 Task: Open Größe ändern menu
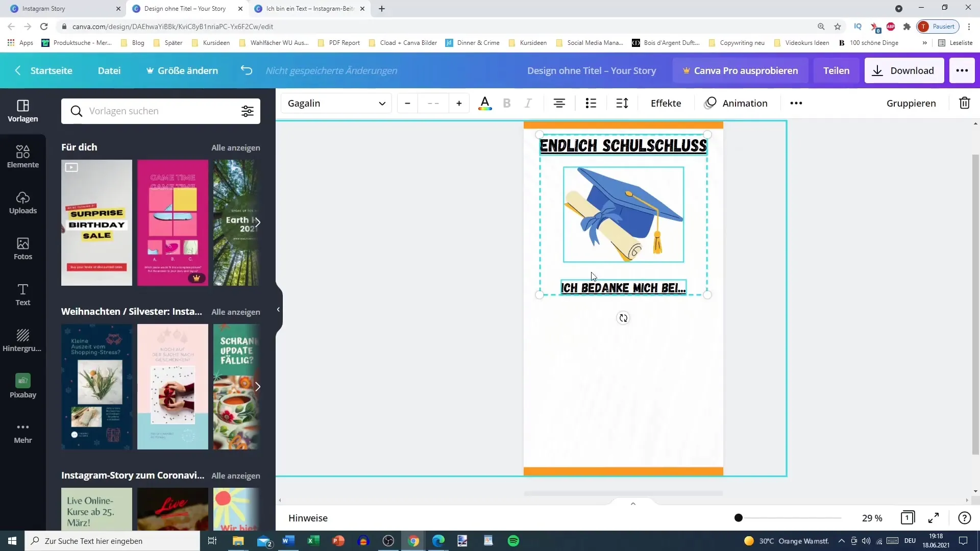coord(182,70)
